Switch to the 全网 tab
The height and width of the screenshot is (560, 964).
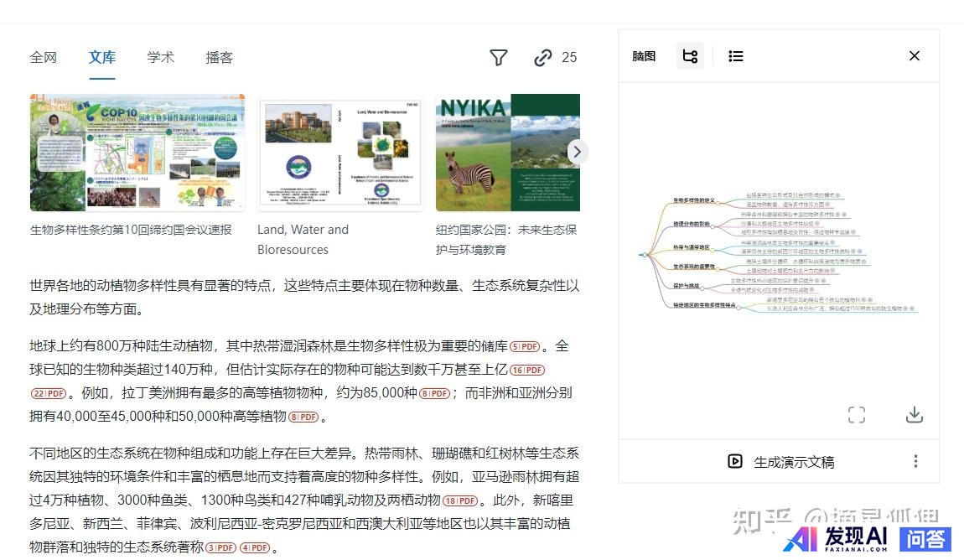coord(44,57)
